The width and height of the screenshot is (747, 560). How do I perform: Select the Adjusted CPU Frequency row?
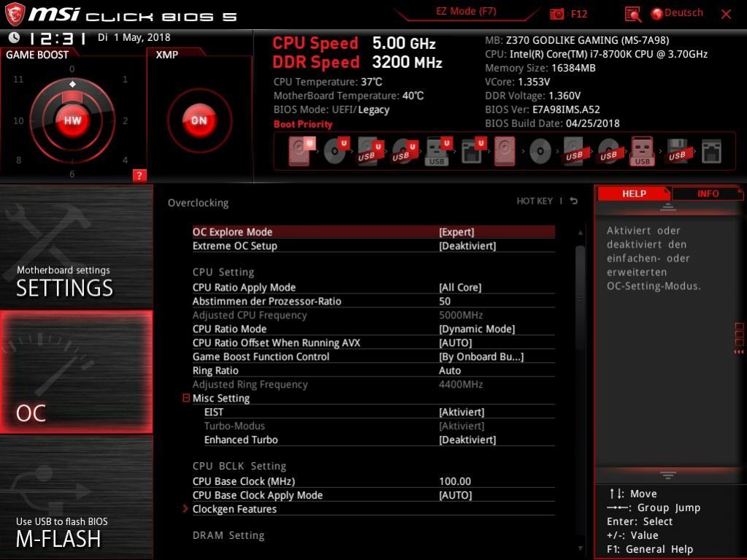click(374, 315)
